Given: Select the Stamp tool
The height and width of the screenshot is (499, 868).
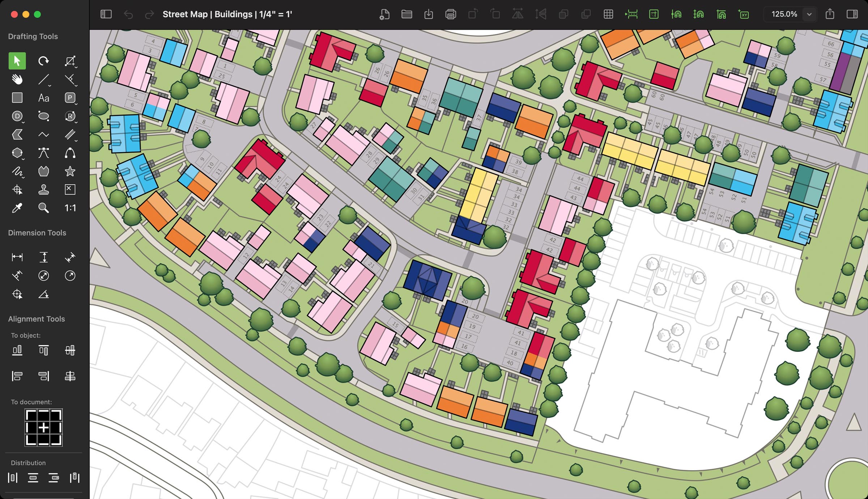Looking at the screenshot, I should tap(43, 189).
